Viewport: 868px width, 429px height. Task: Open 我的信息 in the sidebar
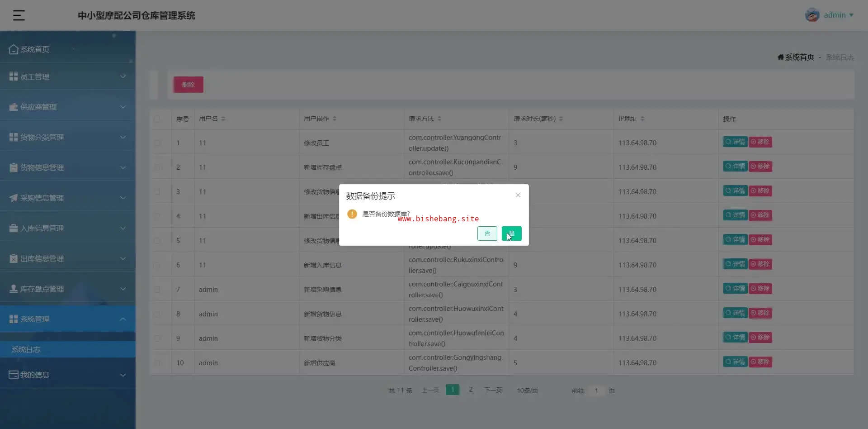pyautogui.click(x=68, y=375)
